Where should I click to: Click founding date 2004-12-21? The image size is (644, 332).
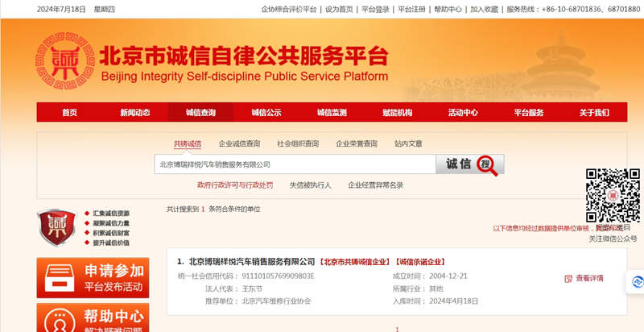click(x=448, y=276)
